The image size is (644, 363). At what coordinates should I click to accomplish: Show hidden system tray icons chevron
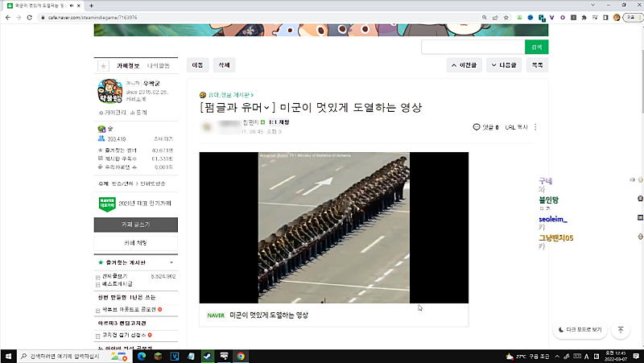(557, 357)
